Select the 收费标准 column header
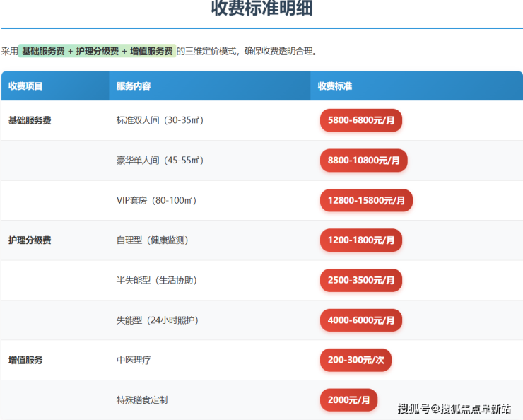The width and height of the screenshot is (523, 420). coord(335,86)
